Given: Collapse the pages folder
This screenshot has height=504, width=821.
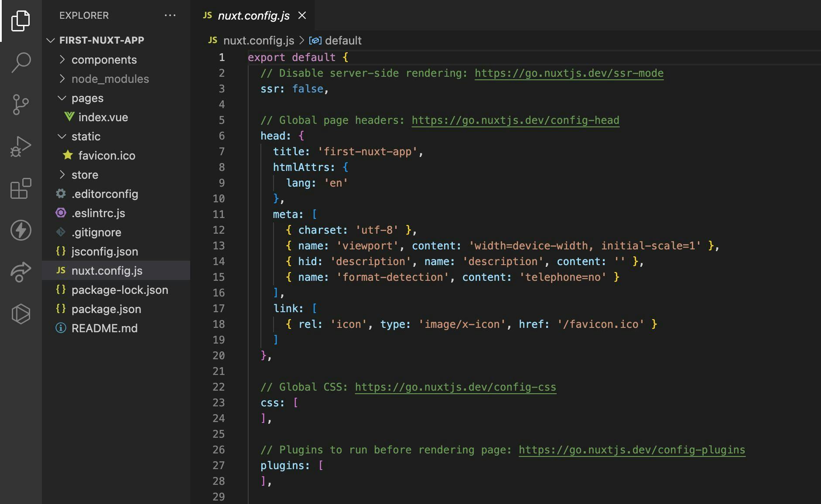Looking at the screenshot, I should pyautogui.click(x=62, y=98).
